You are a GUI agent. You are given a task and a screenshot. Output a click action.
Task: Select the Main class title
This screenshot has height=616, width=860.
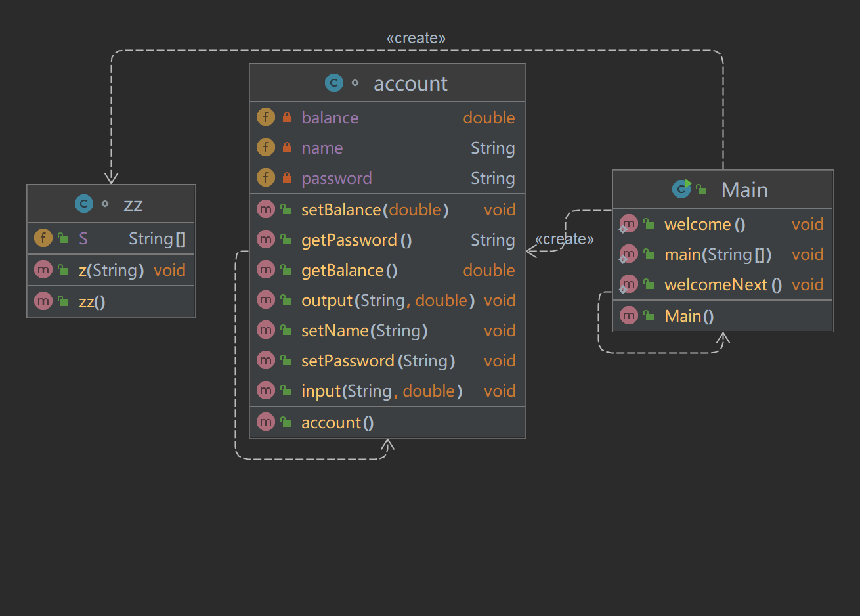(x=744, y=190)
